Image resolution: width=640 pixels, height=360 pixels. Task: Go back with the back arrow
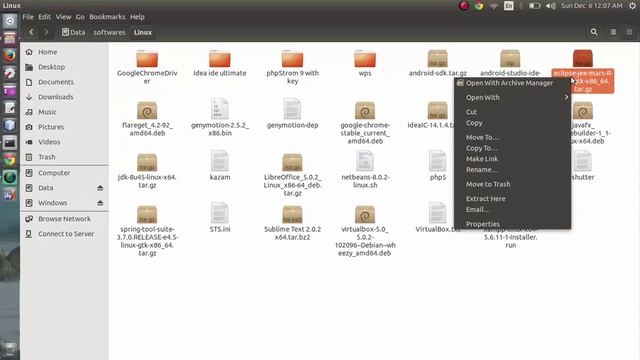point(31,32)
